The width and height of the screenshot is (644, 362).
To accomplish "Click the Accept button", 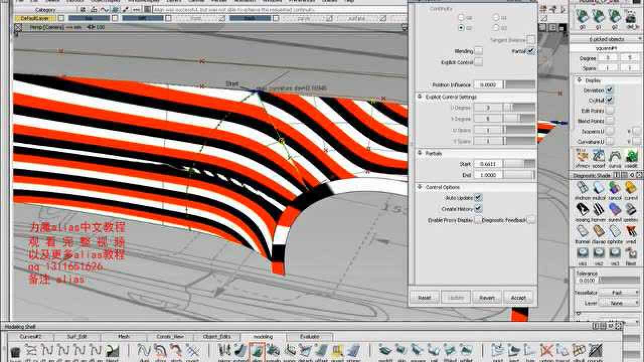I will click(x=518, y=298).
